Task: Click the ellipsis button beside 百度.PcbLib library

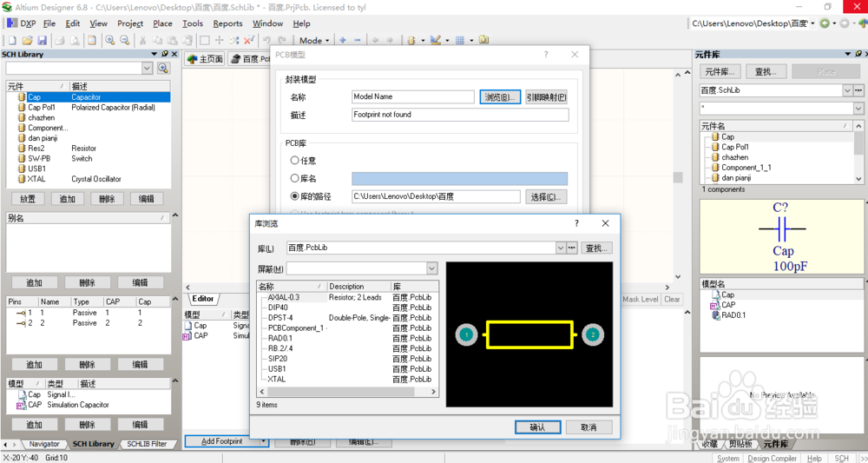Action: coord(572,248)
